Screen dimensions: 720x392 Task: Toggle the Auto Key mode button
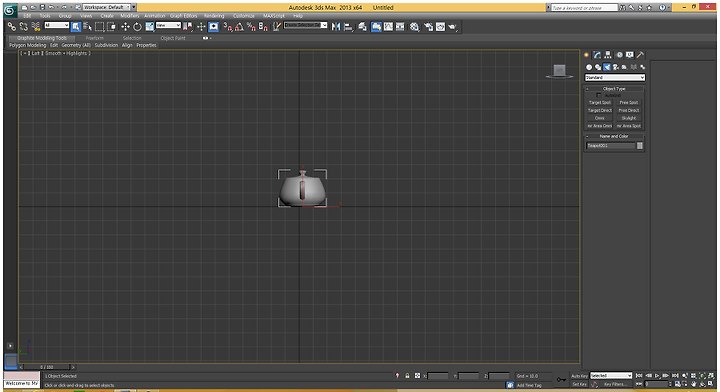(579, 375)
